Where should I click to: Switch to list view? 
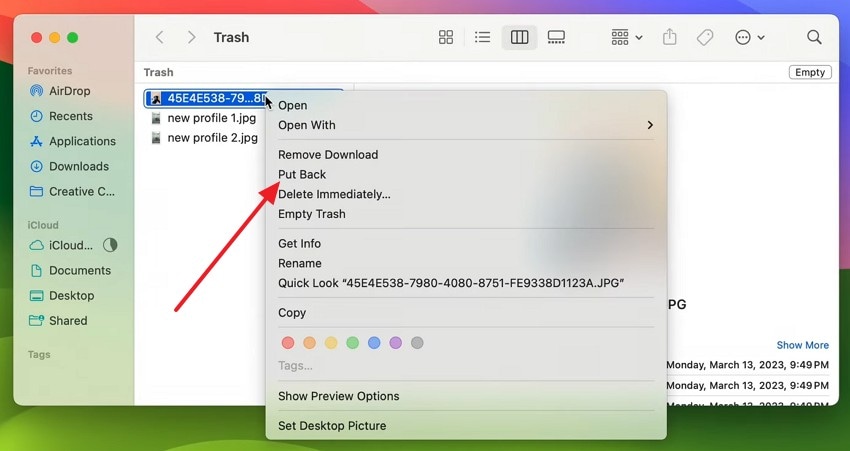(x=482, y=37)
